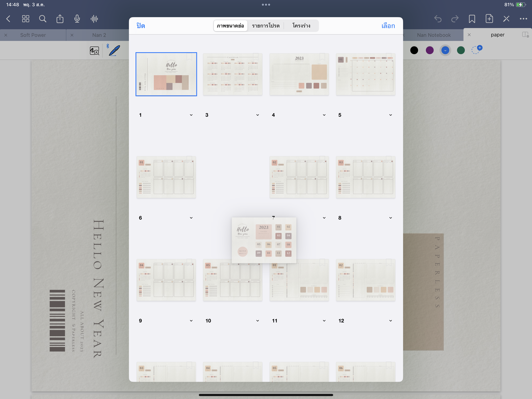The height and width of the screenshot is (399, 532).
Task: Expand the page 10 options chevron
Action: (x=258, y=321)
